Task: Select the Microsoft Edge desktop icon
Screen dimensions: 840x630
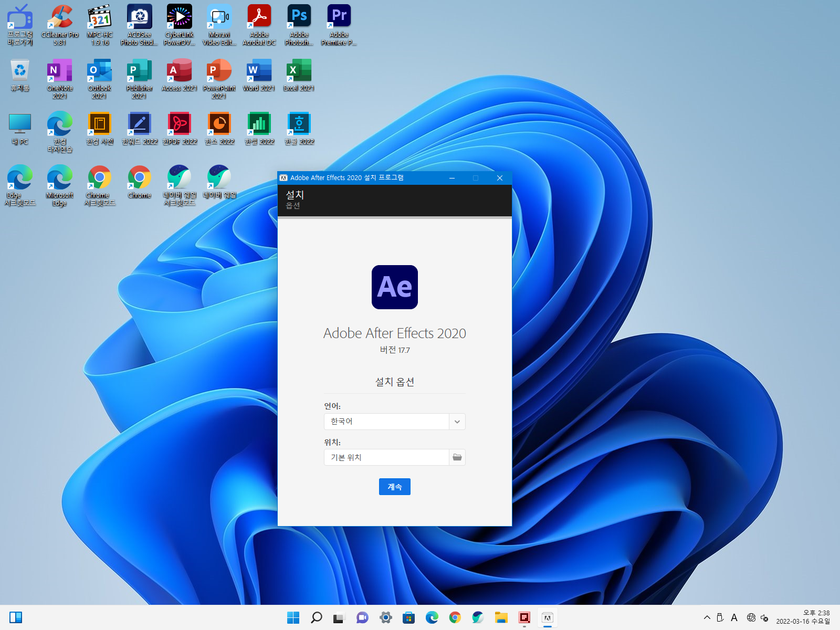Action: [x=60, y=186]
